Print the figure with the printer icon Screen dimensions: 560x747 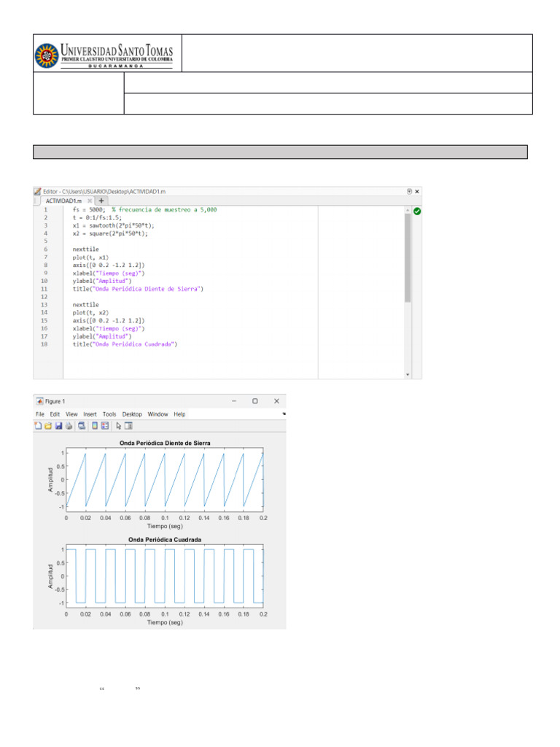click(68, 426)
